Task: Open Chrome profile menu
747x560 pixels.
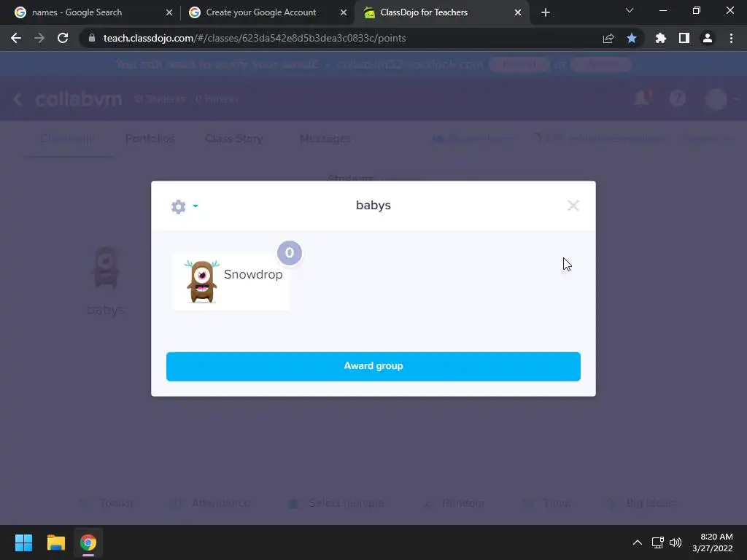Action: pos(708,38)
